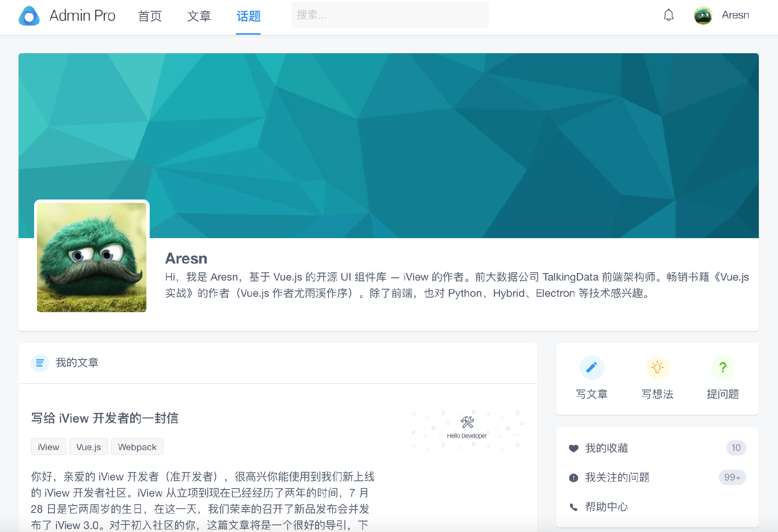Click the Webpack tag
778x532 pixels.
click(x=137, y=447)
